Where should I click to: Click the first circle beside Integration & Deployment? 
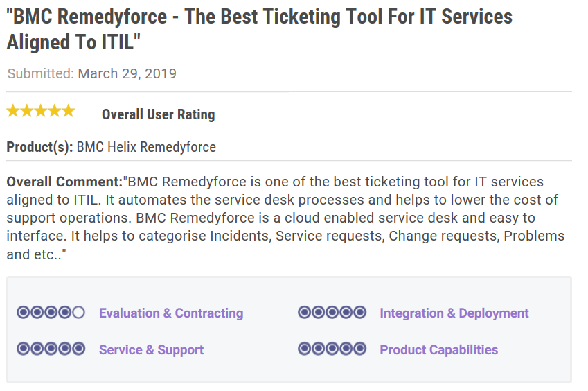point(305,312)
